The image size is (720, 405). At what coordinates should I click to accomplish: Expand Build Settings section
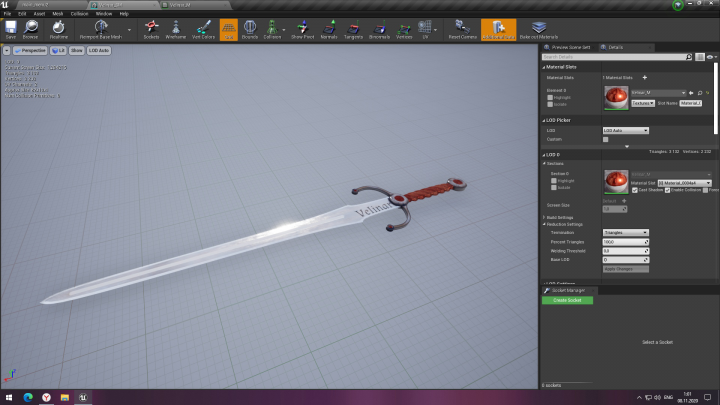(x=544, y=217)
